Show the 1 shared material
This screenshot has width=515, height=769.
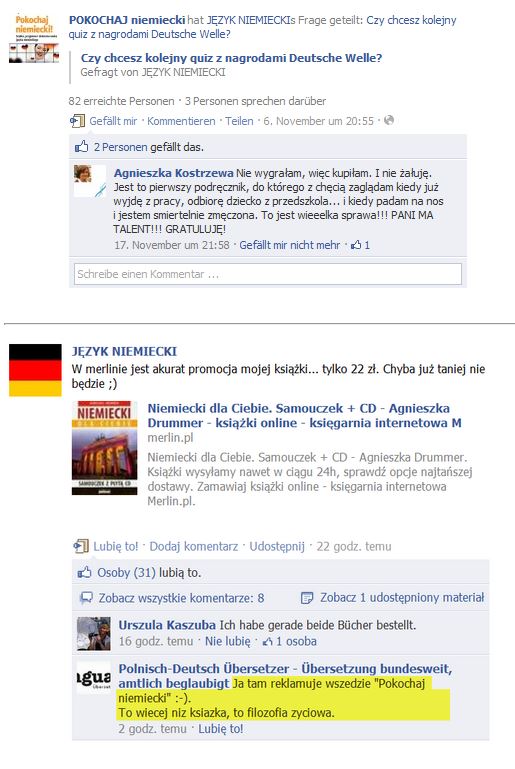(402, 597)
